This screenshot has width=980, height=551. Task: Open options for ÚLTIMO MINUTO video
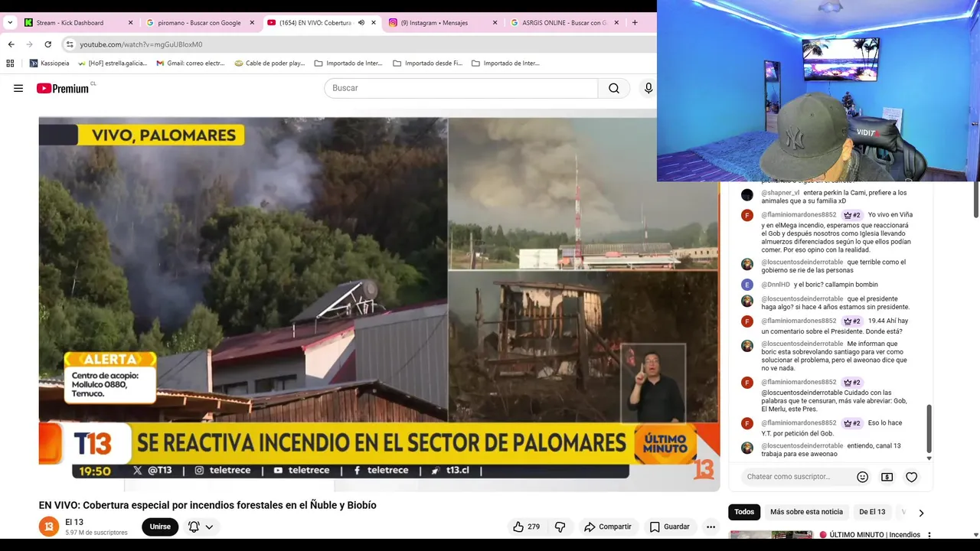pos(929,535)
